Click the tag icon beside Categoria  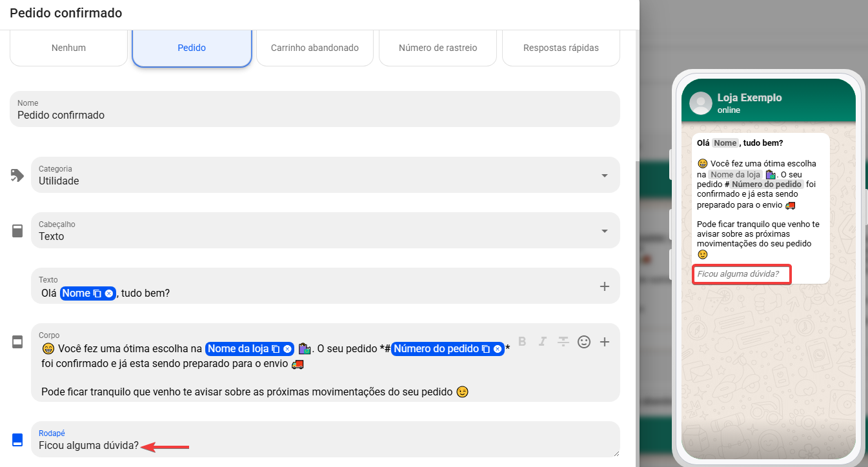point(17,175)
